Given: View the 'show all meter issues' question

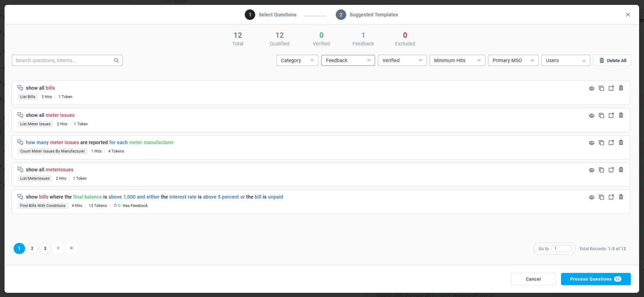Looking at the screenshot, I should (x=592, y=116).
